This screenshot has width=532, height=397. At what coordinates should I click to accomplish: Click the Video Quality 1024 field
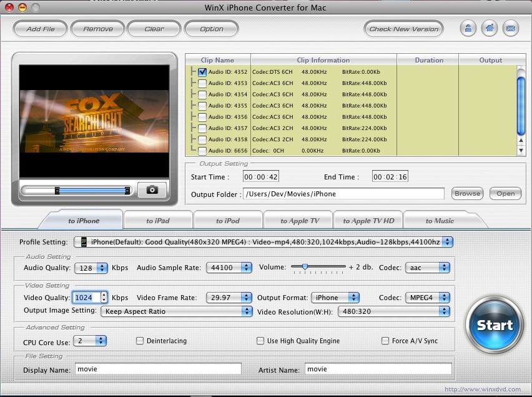(87, 298)
